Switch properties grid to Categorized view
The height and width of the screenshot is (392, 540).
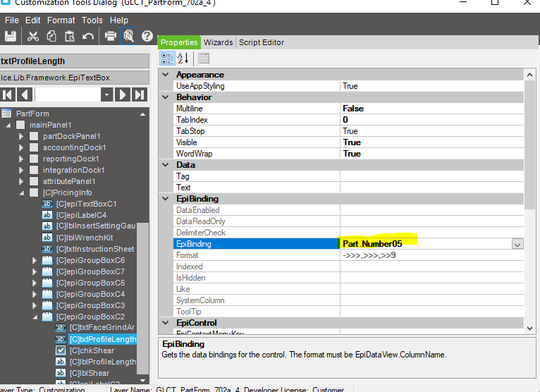coord(167,59)
